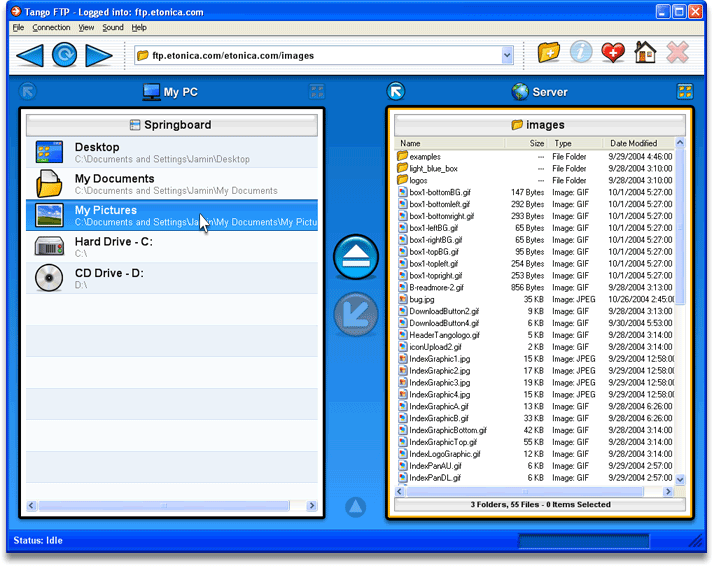Click the circular refresh icon in toolbar

[65, 55]
